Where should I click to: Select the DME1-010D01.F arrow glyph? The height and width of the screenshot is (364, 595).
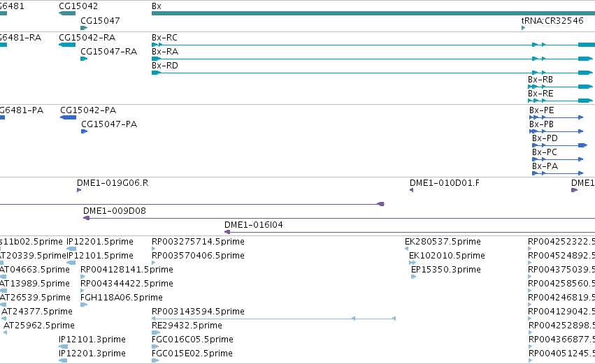coord(411,190)
